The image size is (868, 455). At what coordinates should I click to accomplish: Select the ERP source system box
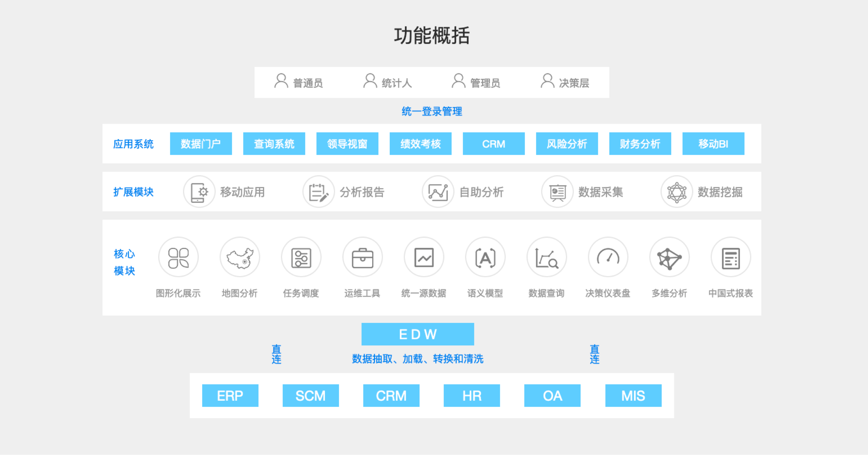click(230, 396)
